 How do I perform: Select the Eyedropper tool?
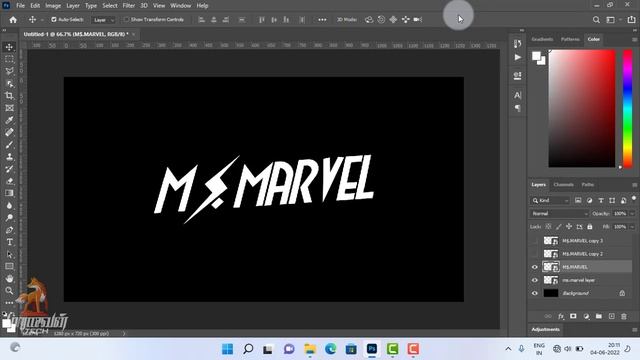[9, 120]
